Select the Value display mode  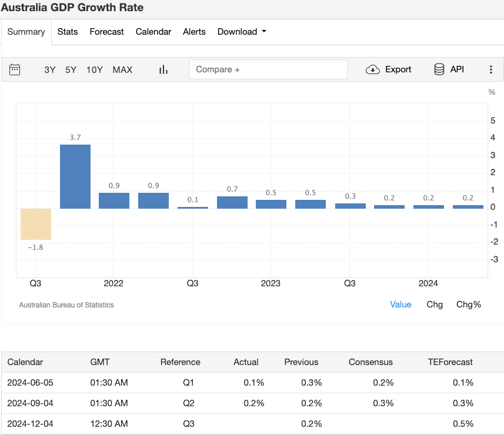click(400, 304)
